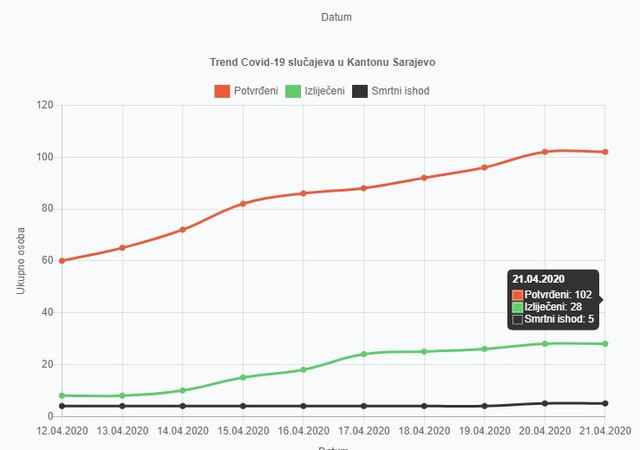Click the green Izliječeni legend color box
The width and height of the screenshot is (640, 450).
(293, 91)
